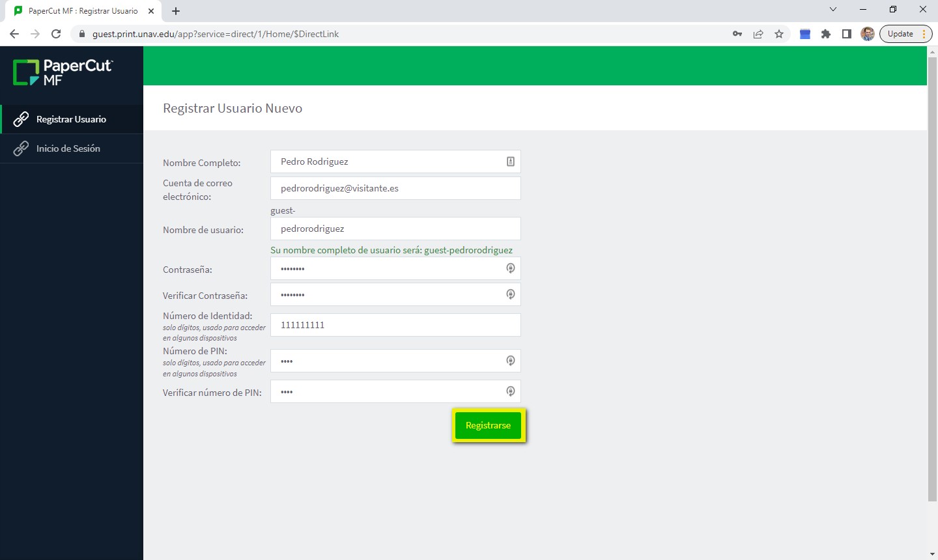938x560 pixels.
Task: Click the icon in Verificar Contraseña field
Action: [x=511, y=294]
